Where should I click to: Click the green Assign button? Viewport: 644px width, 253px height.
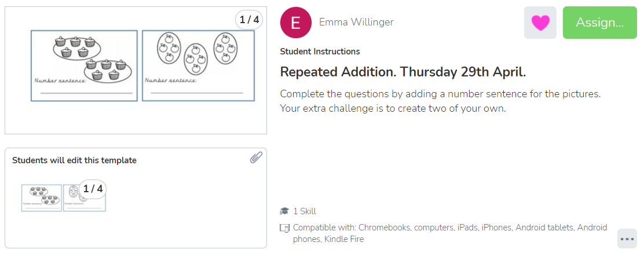coord(599,23)
